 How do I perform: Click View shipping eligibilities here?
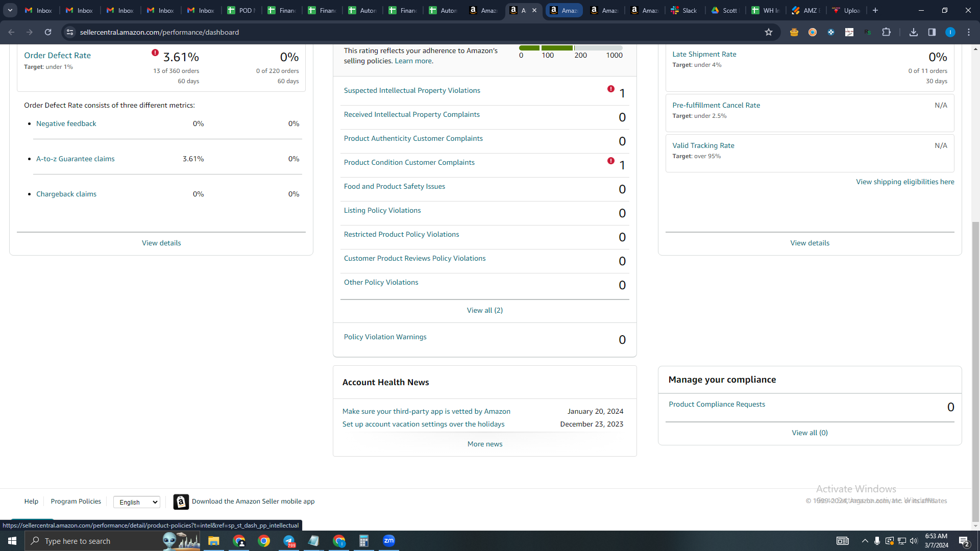[905, 182]
